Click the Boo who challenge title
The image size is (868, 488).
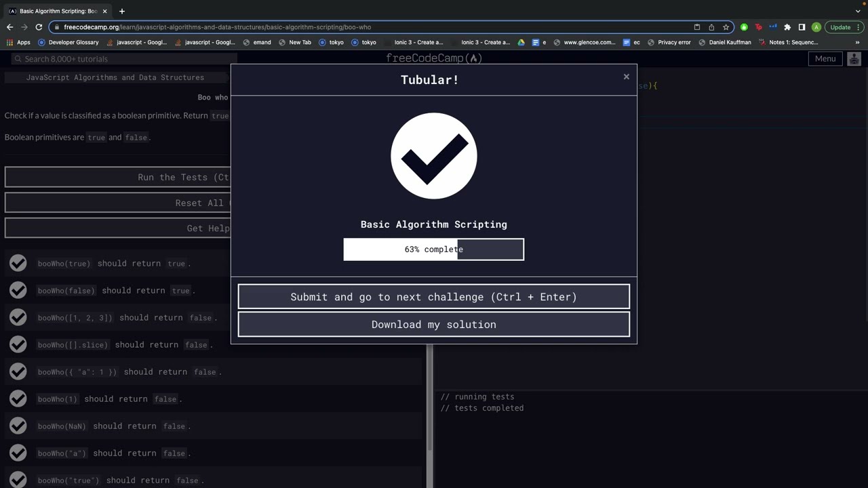tap(213, 98)
